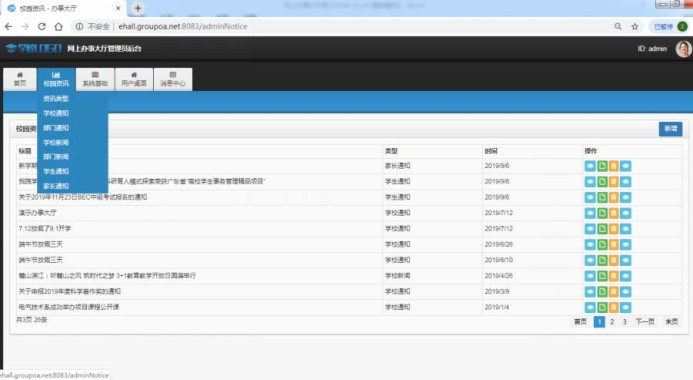
Task: Open the admin user avatar
Action: [x=683, y=49]
